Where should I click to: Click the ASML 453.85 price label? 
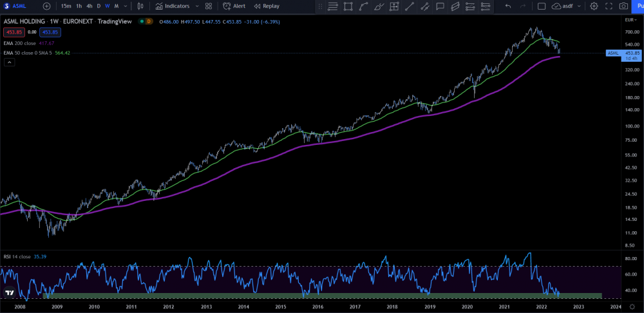point(623,53)
